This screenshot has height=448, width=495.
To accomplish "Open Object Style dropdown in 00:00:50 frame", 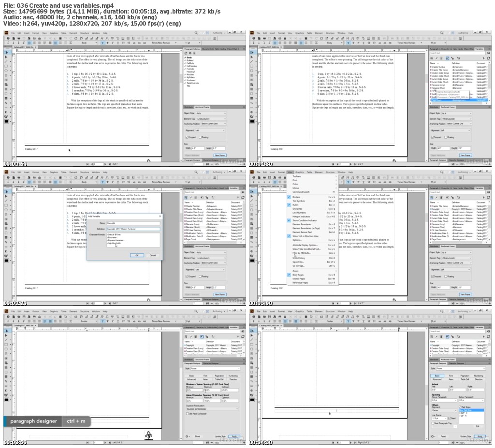I will click(x=211, y=114).
